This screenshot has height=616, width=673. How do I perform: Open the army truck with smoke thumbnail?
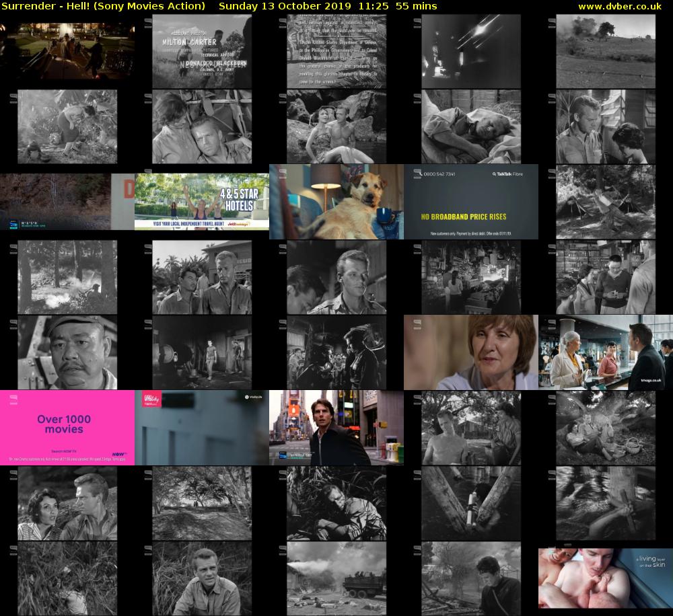pyautogui.click(x=336, y=578)
